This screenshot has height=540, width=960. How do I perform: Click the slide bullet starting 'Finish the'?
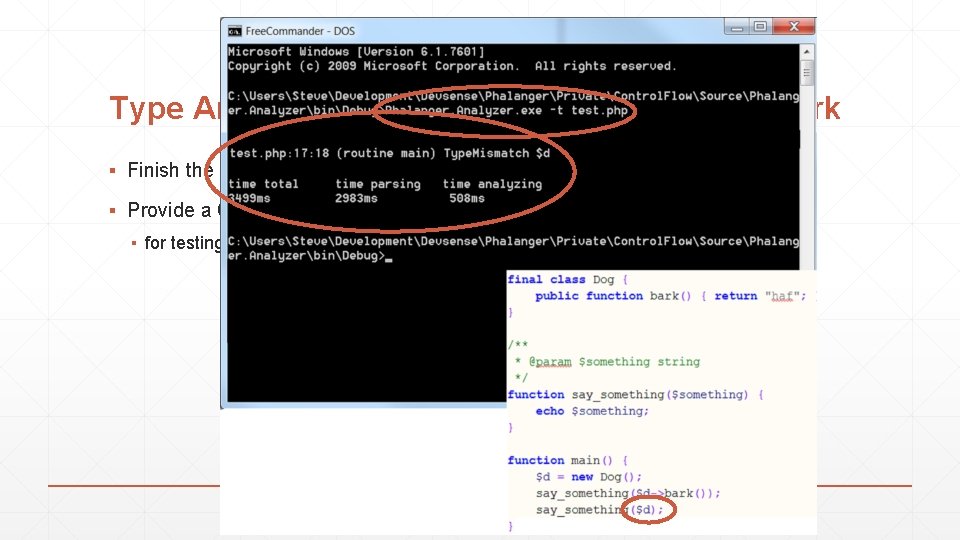[170, 170]
